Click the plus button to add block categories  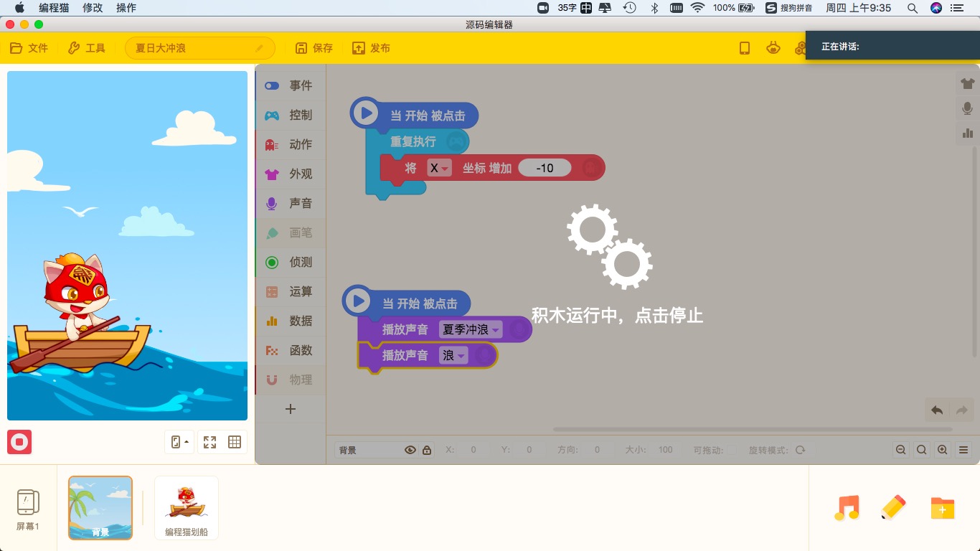click(x=290, y=409)
